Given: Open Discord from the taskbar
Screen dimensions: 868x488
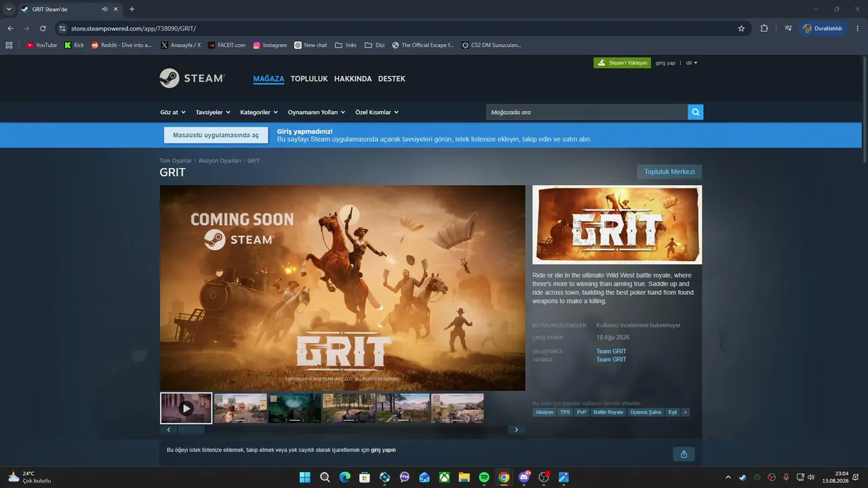Looking at the screenshot, I should point(524,477).
